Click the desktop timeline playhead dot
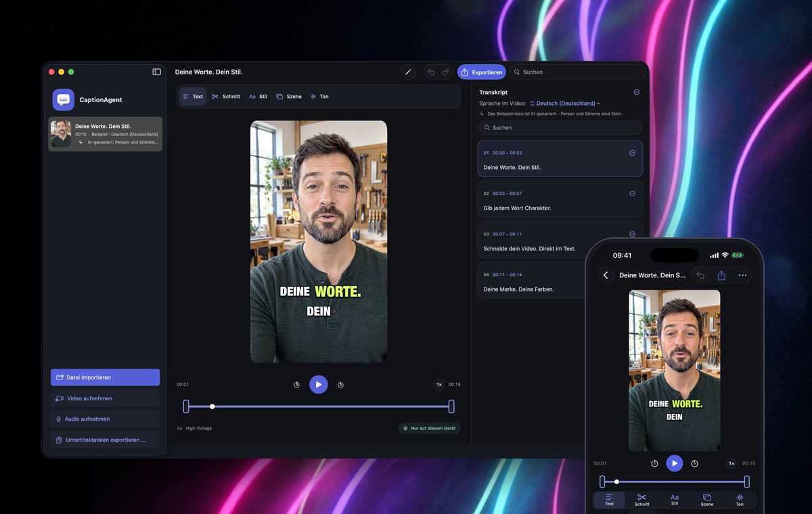812x514 pixels. click(212, 406)
